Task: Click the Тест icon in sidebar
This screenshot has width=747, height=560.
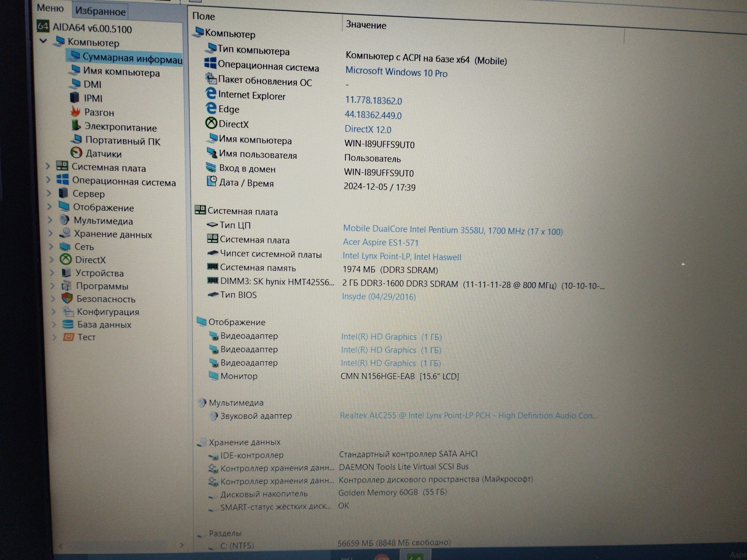Action: (68, 337)
